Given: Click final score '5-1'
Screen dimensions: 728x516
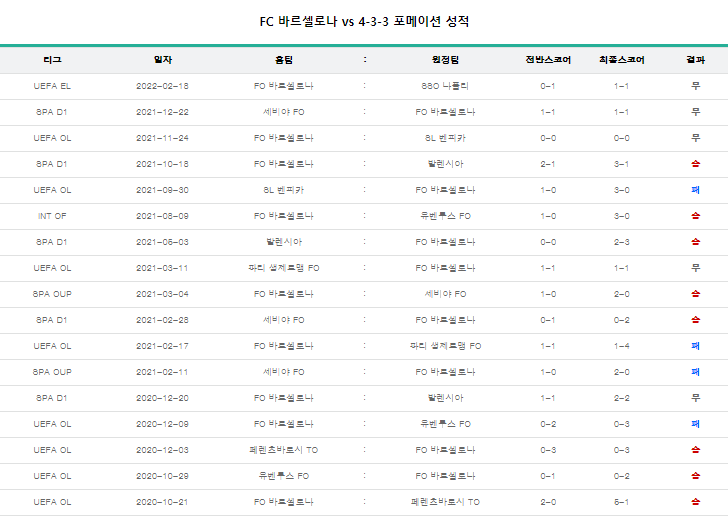Looking at the screenshot, I should click(x=621, y=502).
